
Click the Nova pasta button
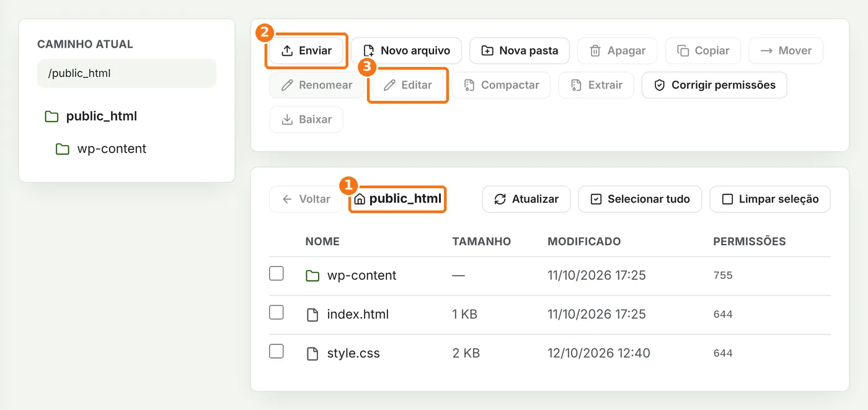[x=520, y=51]
